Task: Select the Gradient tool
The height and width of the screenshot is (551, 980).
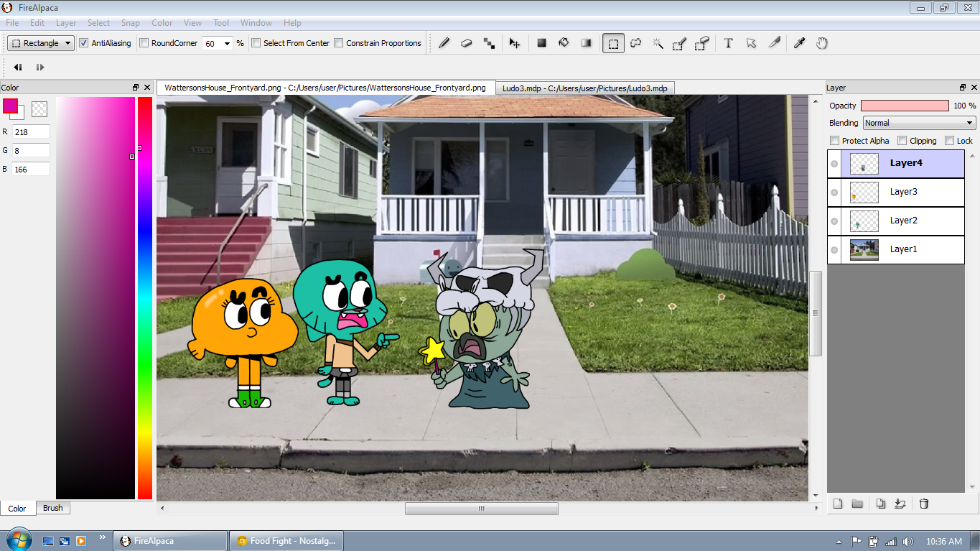Action: tap(587, 43)
